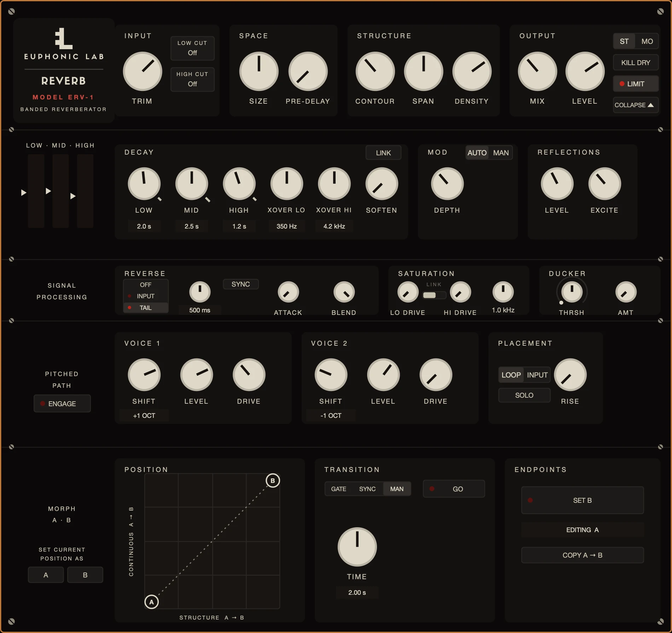Click the ducker THRSH knob

coord(572,292)
